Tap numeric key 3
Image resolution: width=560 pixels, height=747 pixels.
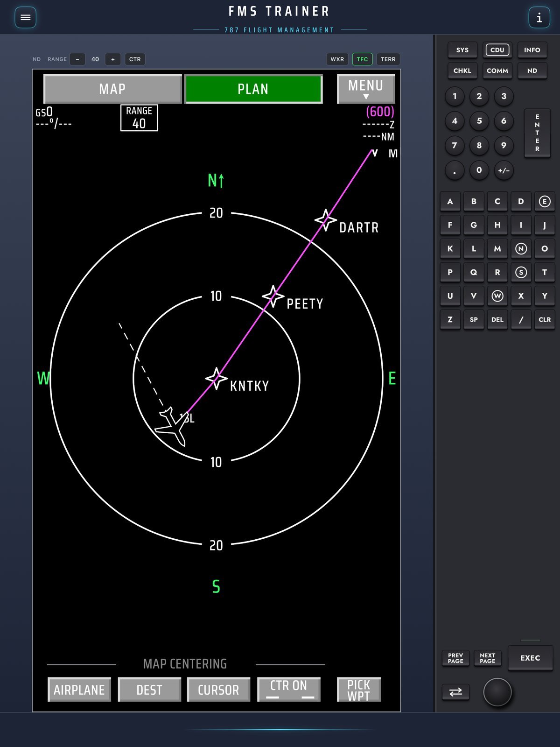(x=504, y=96)
